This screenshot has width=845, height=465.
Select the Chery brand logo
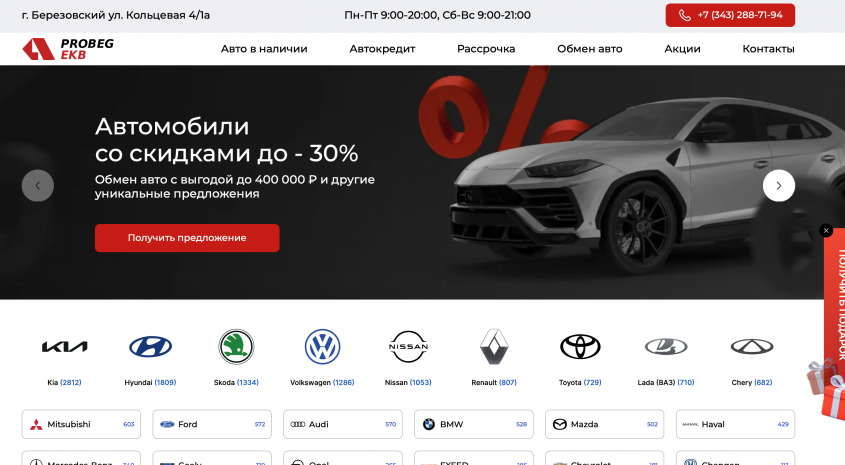pos(752,346)
